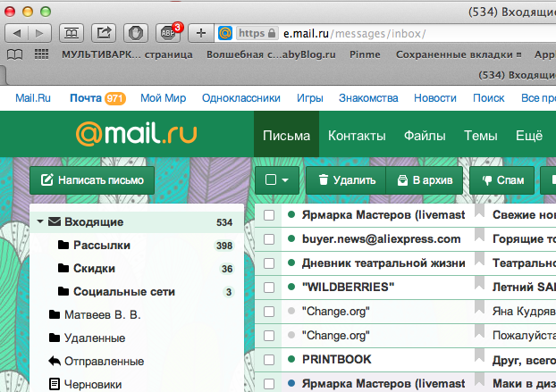Open the Файлы tab
This screenshot has width=556, height=392.
(x=425, y=136)
